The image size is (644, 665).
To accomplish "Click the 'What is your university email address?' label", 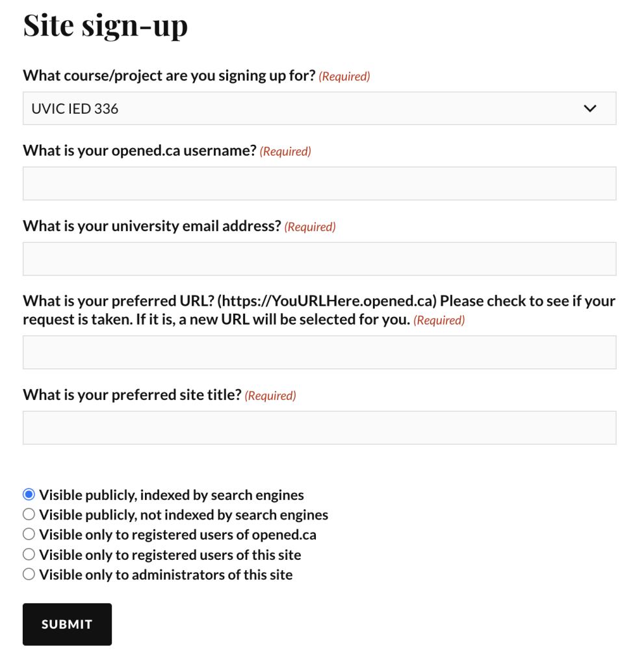I will click(x=152, y=226).
